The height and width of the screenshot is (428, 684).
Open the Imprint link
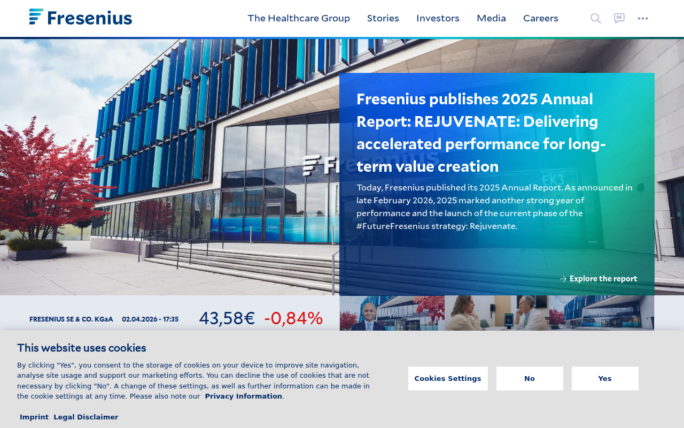point(34,417)
